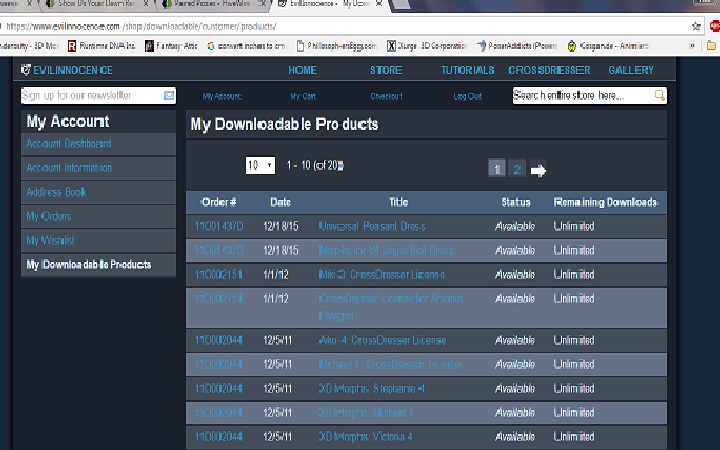Screen dimensions: 720x450
Task: Open the Store navigation menu
Action: (x=386, y=70)
